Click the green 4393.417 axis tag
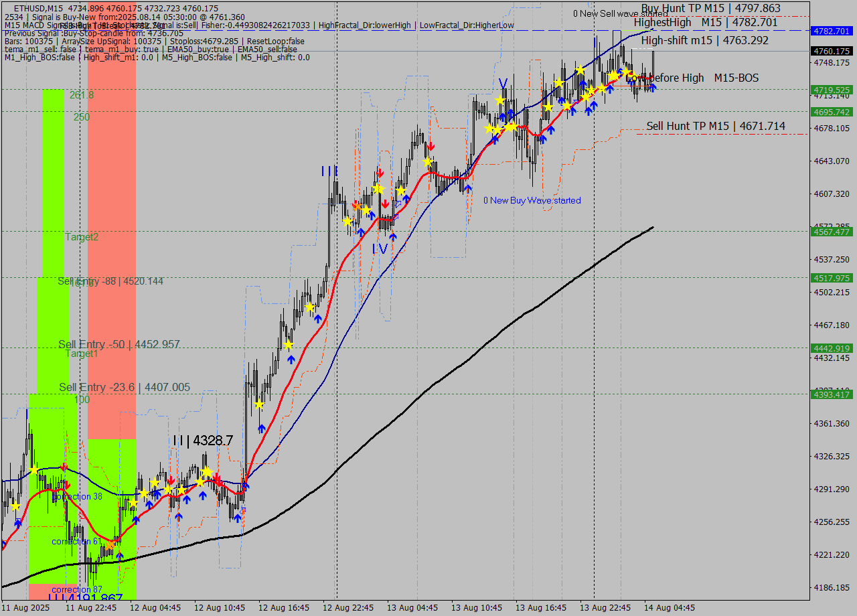This screenshot has width=857, height=616. (831, 394)
